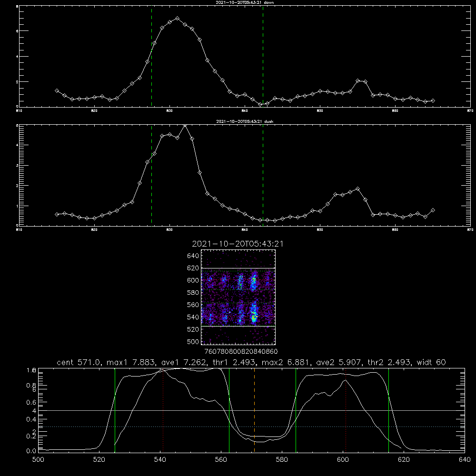476x476 pixels.
Task: Click the solid green line near 563
Action: 229,410
